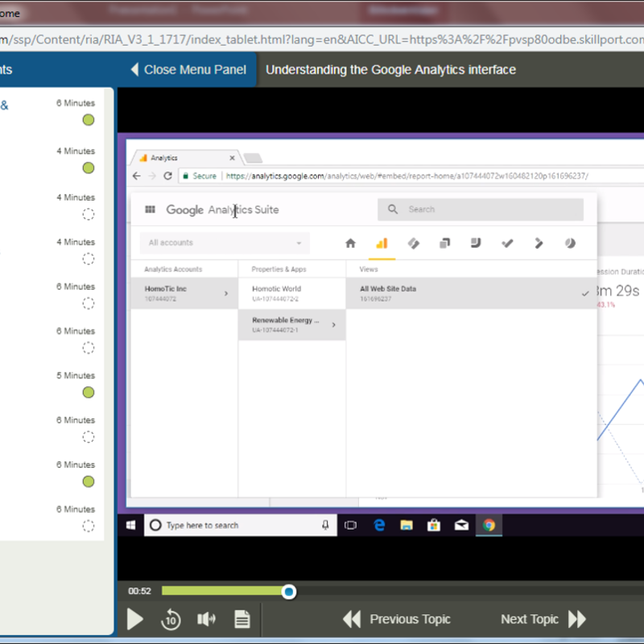
Task: Click the browser forward arrow in video
Action: click(152, 175)
